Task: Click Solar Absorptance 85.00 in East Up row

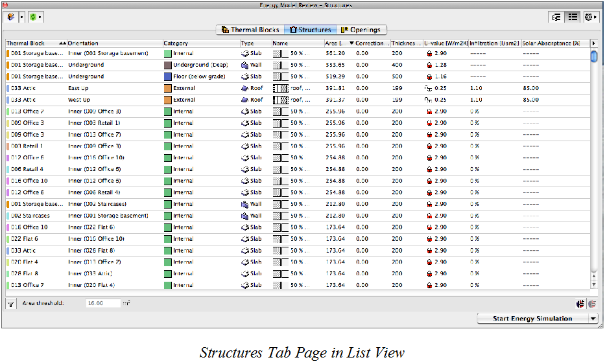Action: pos(531,88)
